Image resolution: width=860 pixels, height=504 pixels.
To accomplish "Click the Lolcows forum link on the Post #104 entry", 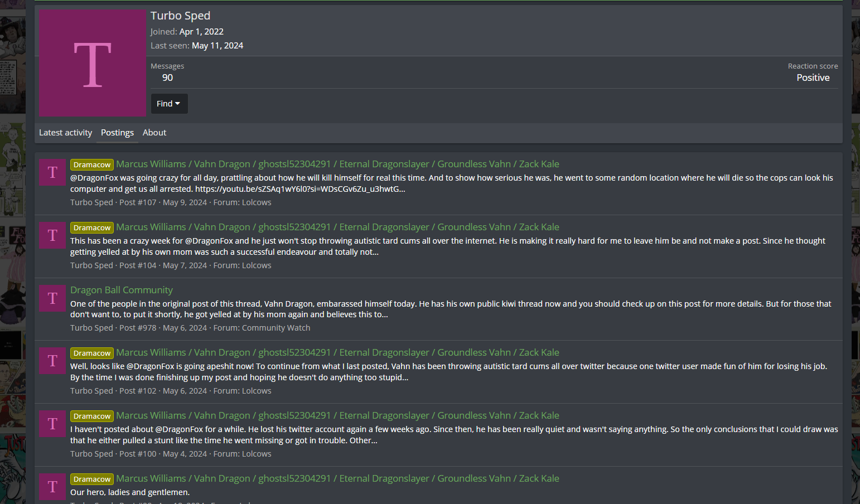I will click(x=257, y=265).
